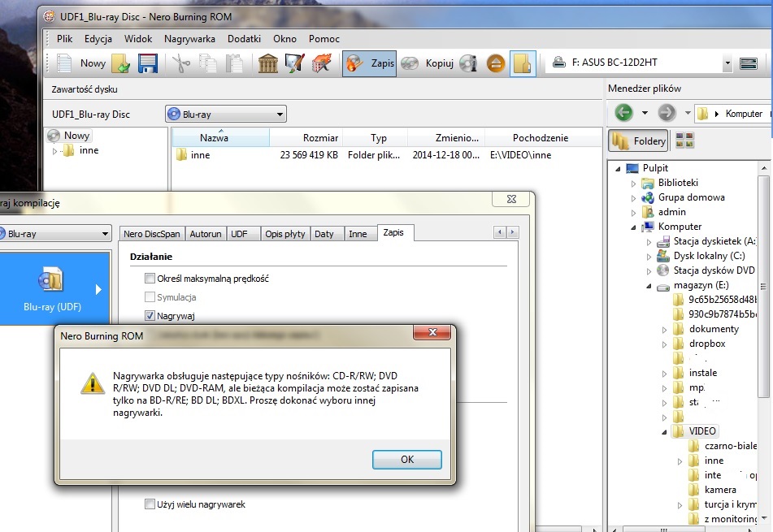The height and width of the screenshot is (532, 773).
Task: Open forward-history dropdown arrow in file manager
Action: point(688,113)
